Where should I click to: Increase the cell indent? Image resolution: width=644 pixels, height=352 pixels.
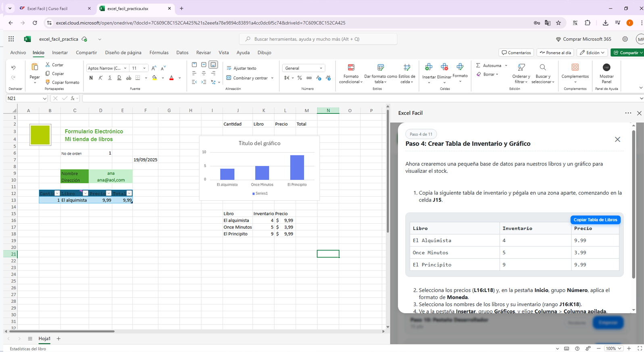coord(204,82)
